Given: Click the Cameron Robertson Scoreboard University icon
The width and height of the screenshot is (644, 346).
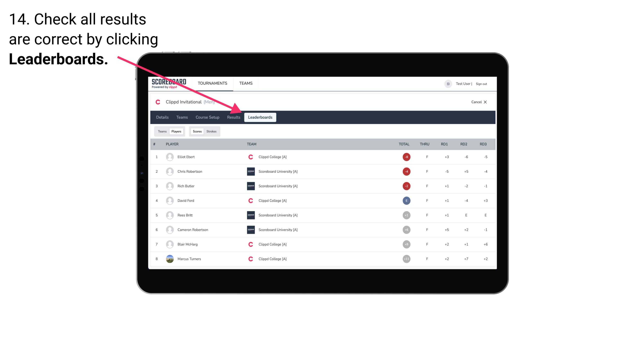Looking at the screenshot, I should click(x=250, y=230).
